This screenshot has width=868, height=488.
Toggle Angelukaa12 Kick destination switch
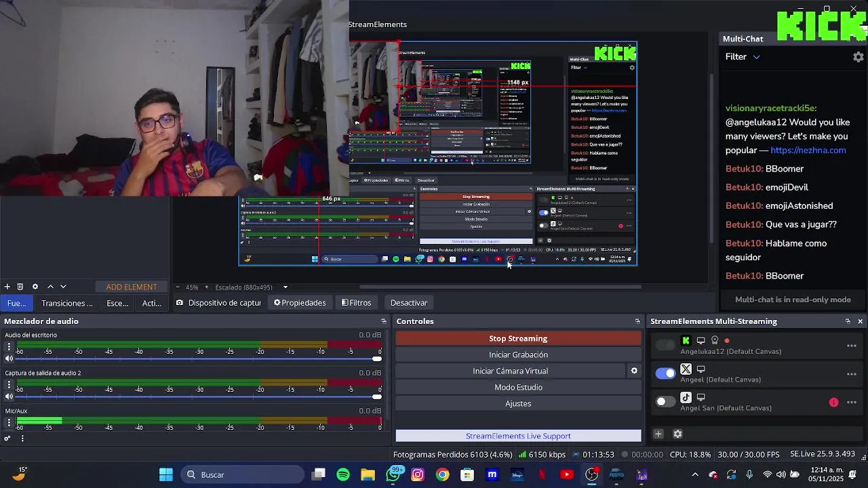665,345
